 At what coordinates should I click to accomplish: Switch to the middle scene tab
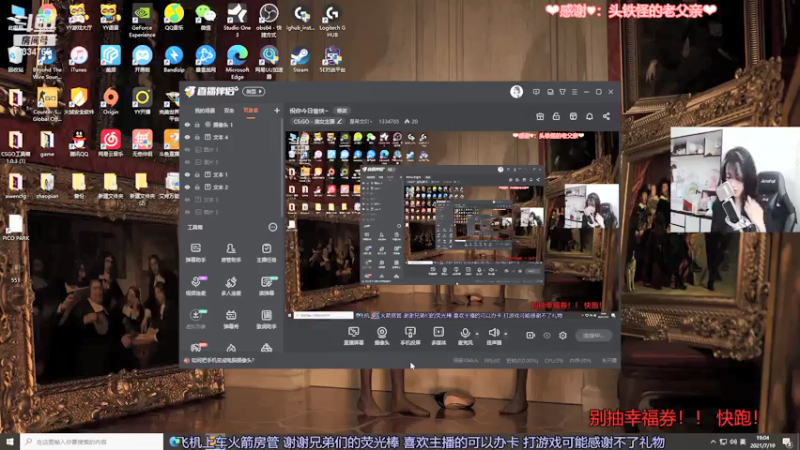pyautogui.click(x=229, y=111)
